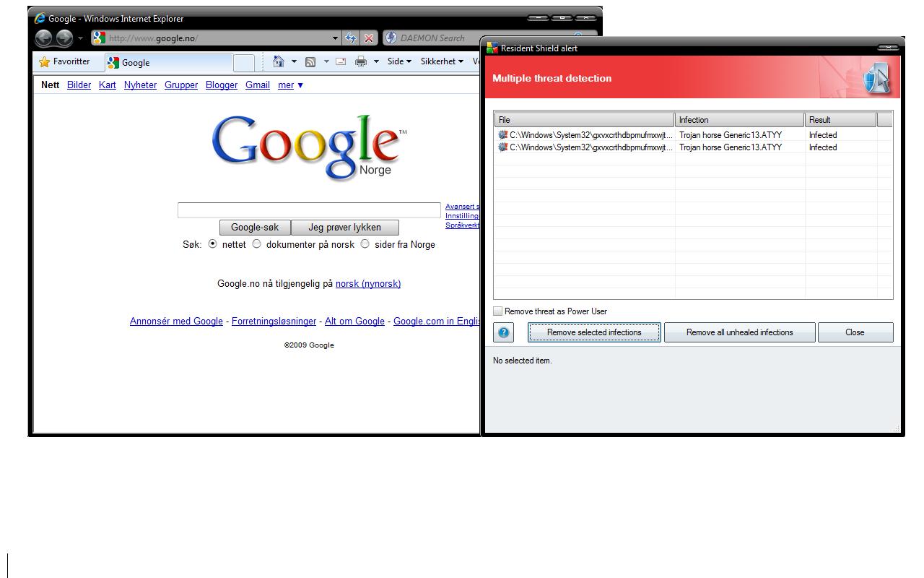Open a new blank tab next to Google
This screenshot has width=924, height=578.
(244, 63)
